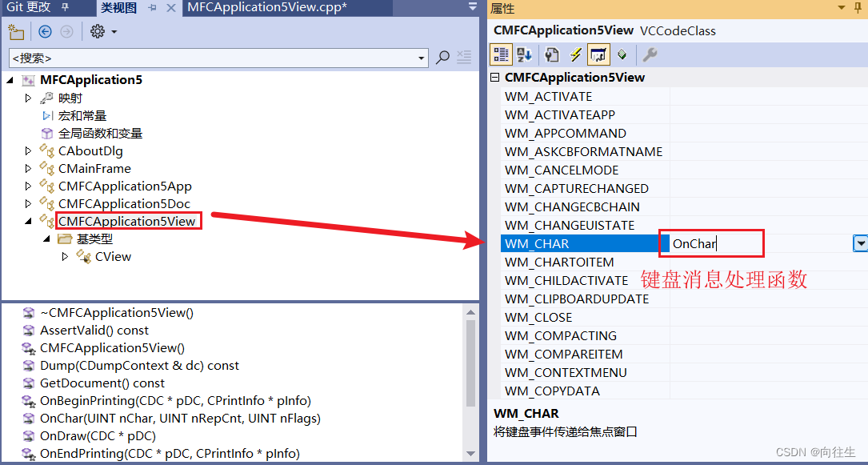Click the search magnifier icon
This screenshot has width=868, height=465.
(x=443, y=57)
